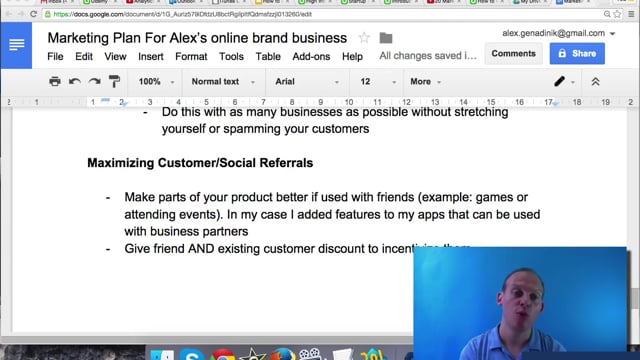The height and width of the screenshot is (360, 640).
Task: Click the Maximizing Customer/Social Referrals heading
Action: (x=200, y=163)
